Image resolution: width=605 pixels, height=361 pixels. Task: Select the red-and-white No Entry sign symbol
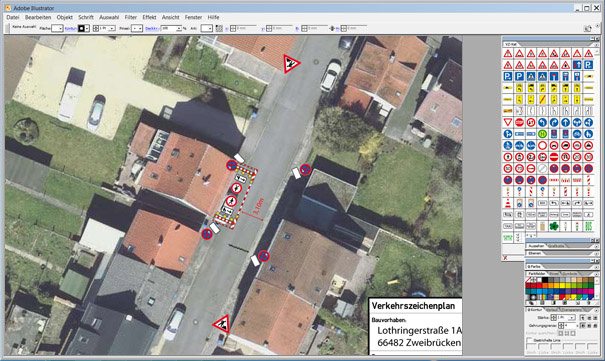coord(554,157)
